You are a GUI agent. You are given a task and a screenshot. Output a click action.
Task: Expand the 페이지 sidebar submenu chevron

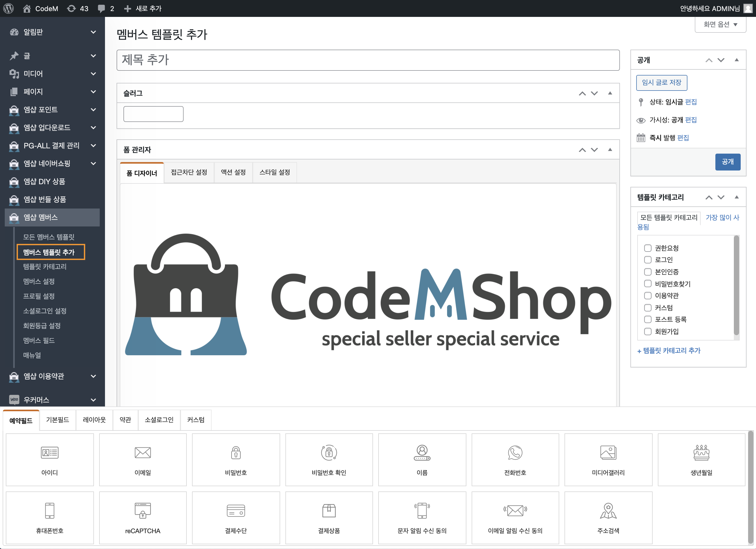(93, 91)
